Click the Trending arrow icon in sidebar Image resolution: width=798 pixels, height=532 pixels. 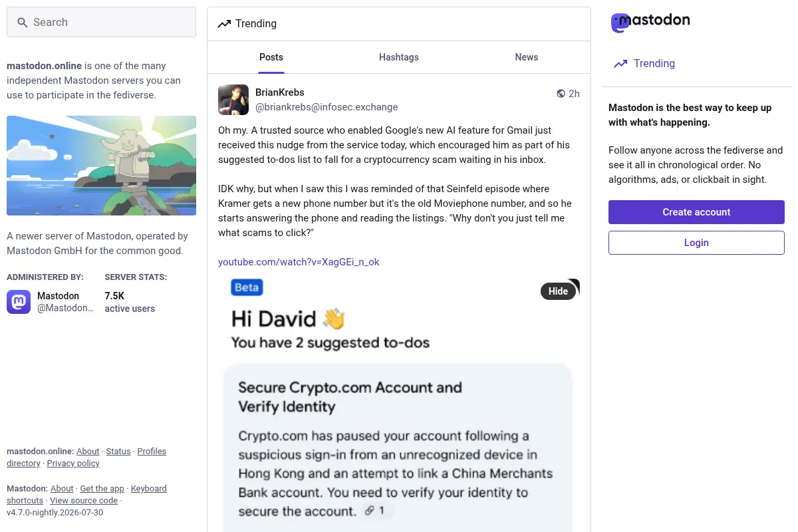point(620,64)
